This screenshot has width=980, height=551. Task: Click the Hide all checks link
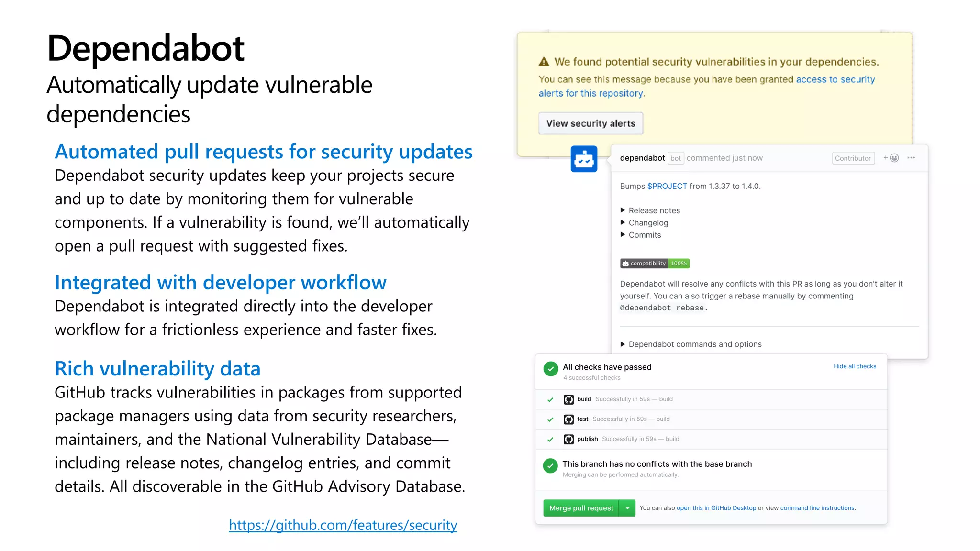[855, 366]
